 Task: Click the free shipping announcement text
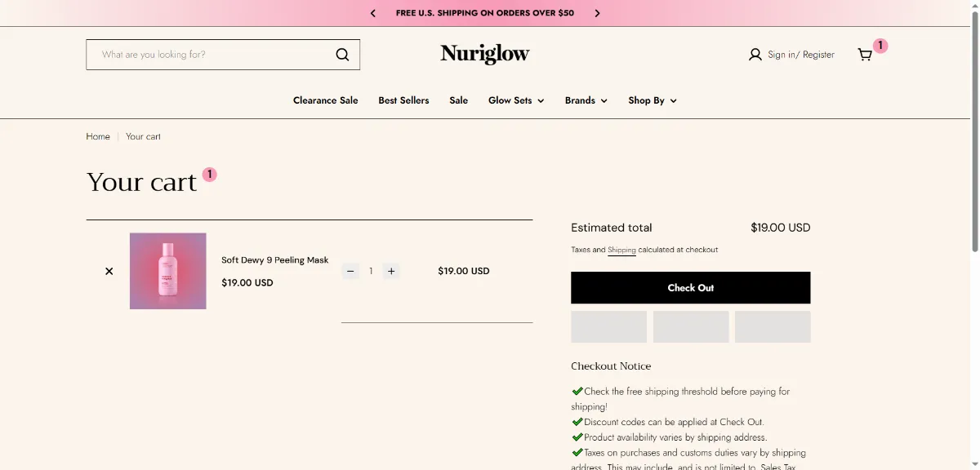(x=485, y=13)
